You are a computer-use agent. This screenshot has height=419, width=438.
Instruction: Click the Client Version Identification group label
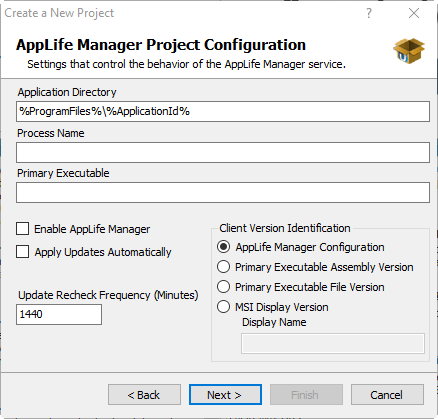point(285,228)
